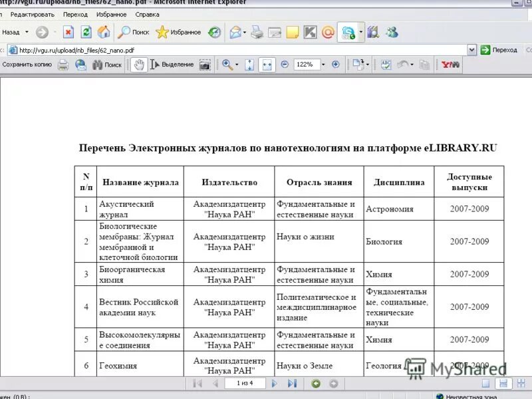532x399 pixels.
Task: Click the Edit page icon next to printer
Action: (275, 32)
